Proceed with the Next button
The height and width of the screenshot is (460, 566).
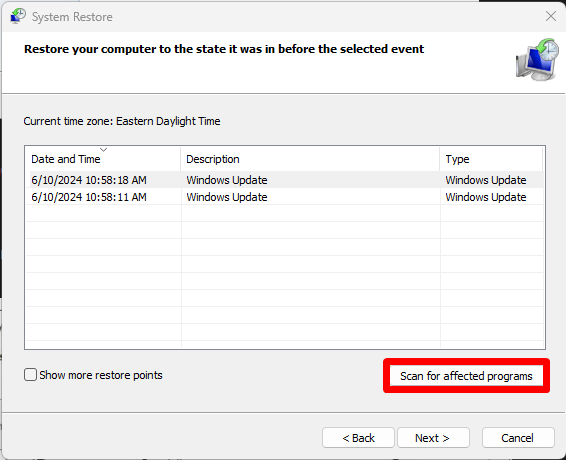(433, 438)
